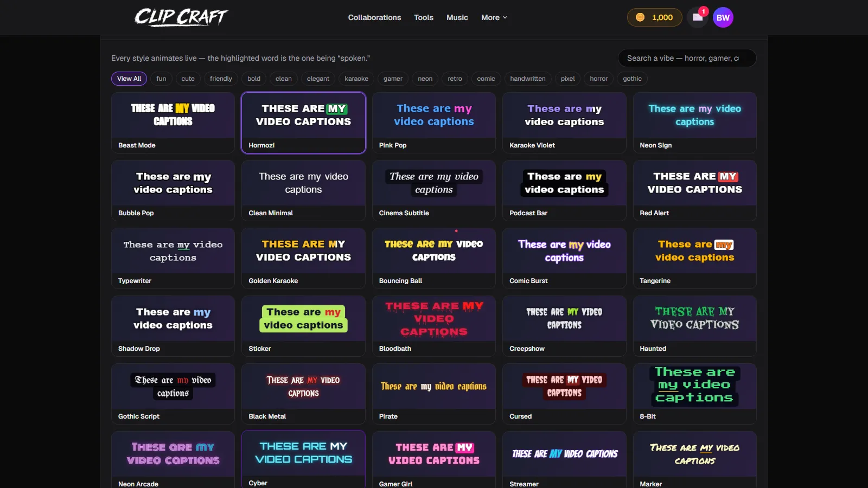Choose the Shadow Drop caption style
The width and height of the screenshot is (868, 488).
coord(173,326)
